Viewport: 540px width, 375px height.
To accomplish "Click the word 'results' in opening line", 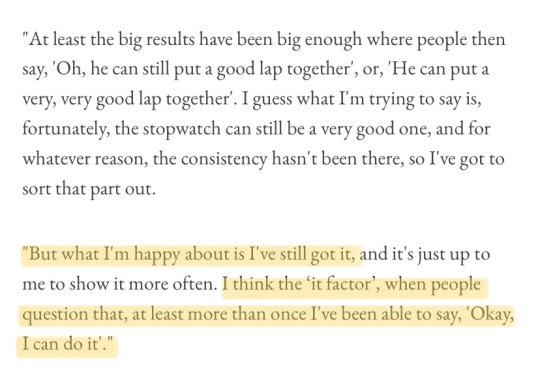I will pyautogui.click(x=170, y=40).
